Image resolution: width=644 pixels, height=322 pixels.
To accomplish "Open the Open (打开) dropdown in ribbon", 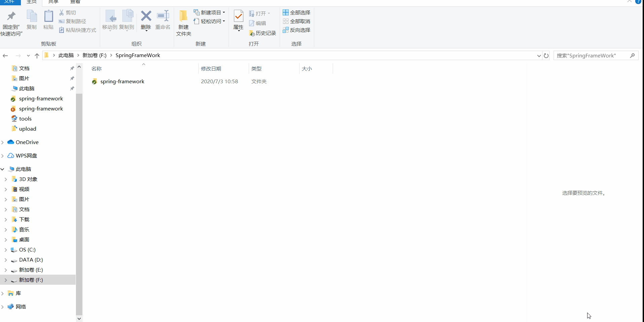I will (x=259, y=13).
